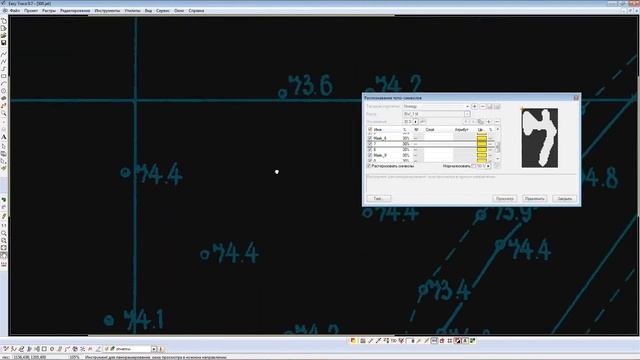Open the Редактирование menu

(x=75, y=11)
